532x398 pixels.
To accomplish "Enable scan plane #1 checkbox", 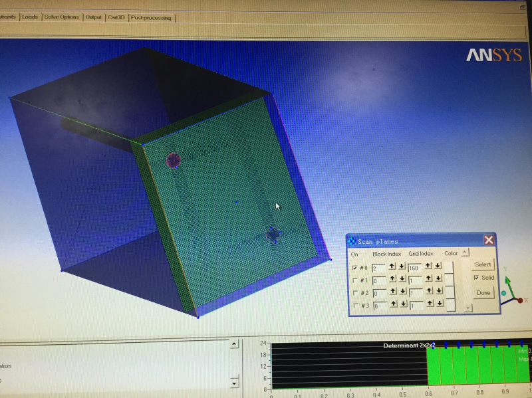I will coord(355,280).
